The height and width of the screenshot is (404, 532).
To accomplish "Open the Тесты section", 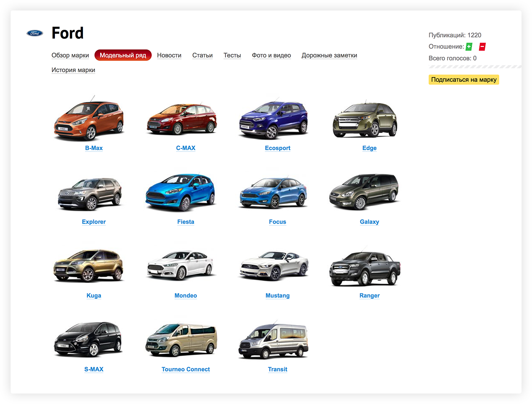I will (232, 55).
